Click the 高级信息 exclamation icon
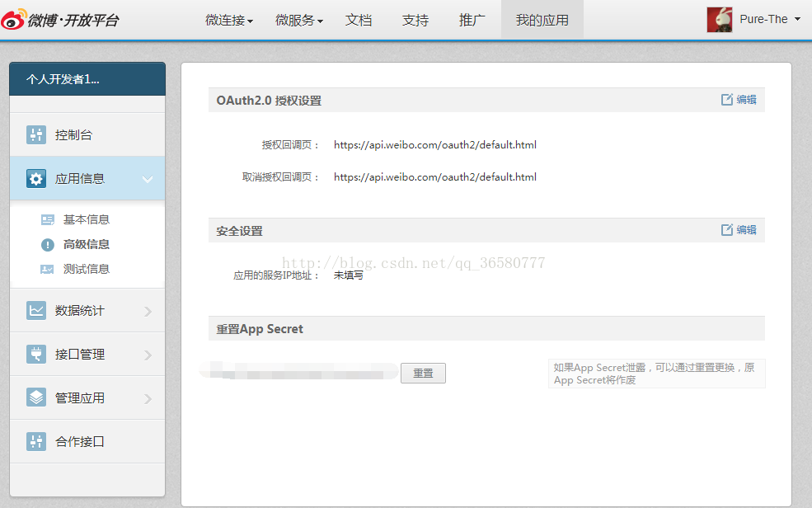812x508 pixels. coord(48,244)
